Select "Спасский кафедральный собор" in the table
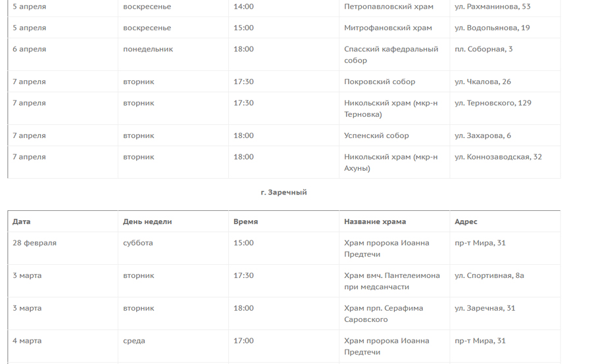592x364 pixels. coord(391,55)
